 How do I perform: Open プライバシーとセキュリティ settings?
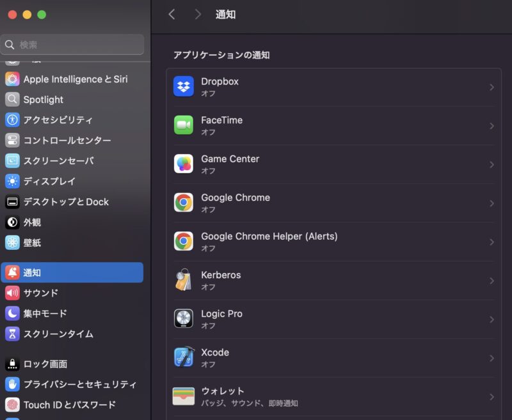[72, 384]
